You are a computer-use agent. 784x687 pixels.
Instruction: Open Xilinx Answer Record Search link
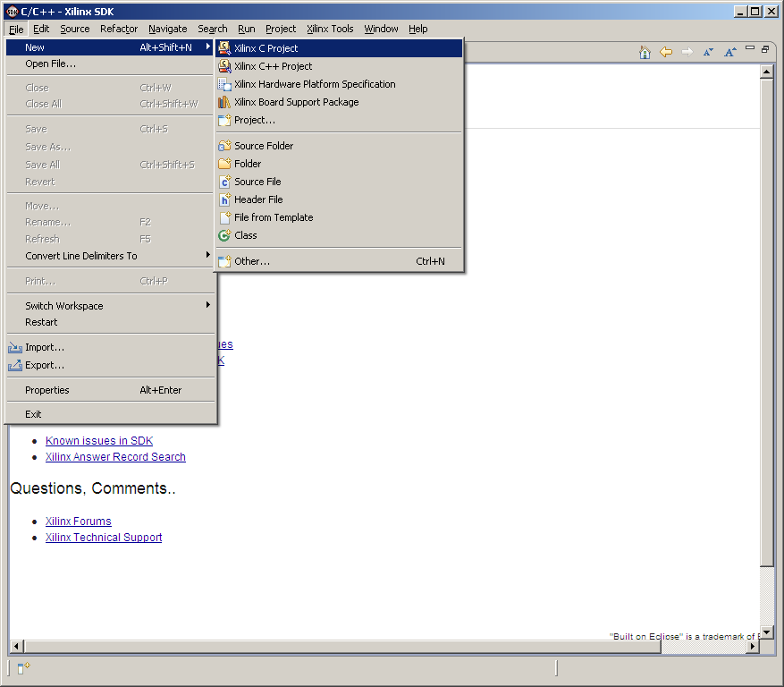tap(115, 457)
